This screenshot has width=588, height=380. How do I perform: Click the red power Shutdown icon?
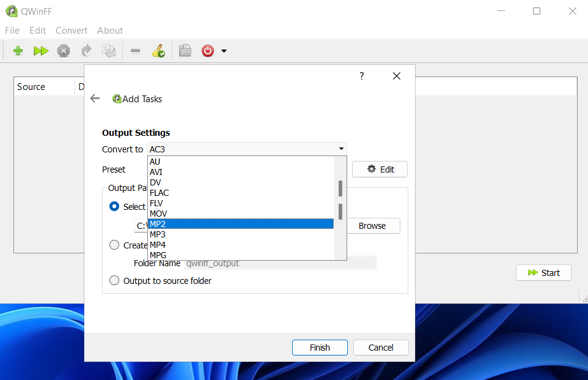pyautogui.click(x=208, y=51)
